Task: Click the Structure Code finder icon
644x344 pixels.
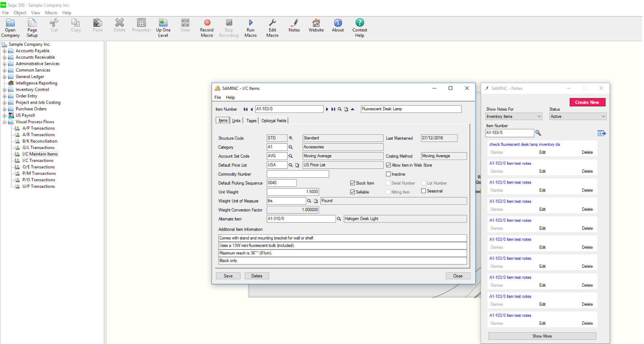Action: [291, 138]
